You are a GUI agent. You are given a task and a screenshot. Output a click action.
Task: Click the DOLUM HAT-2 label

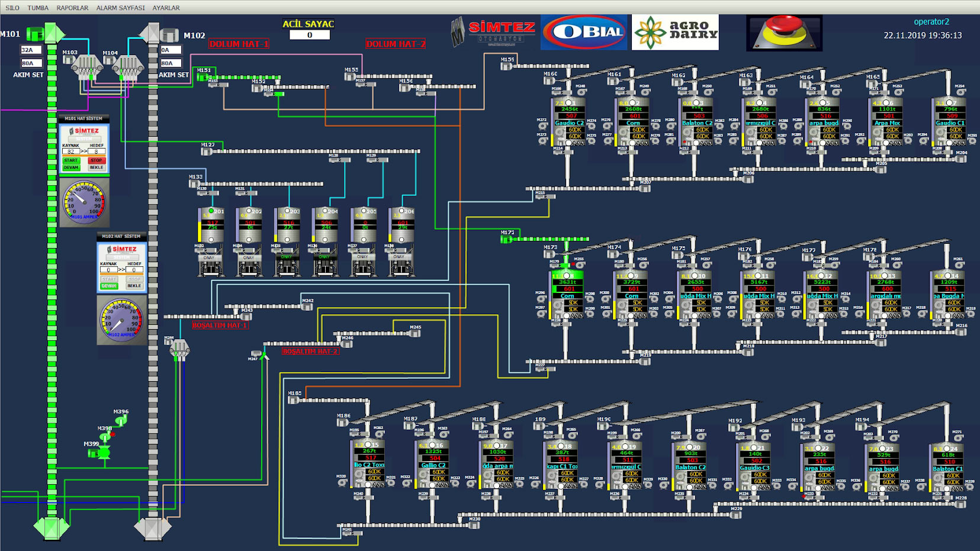[x=396, y=44]
